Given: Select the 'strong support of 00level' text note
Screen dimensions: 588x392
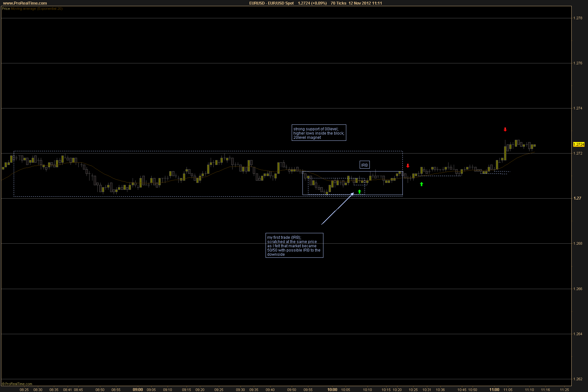Looking at the screenshot, I should click(x=319, y=133).
